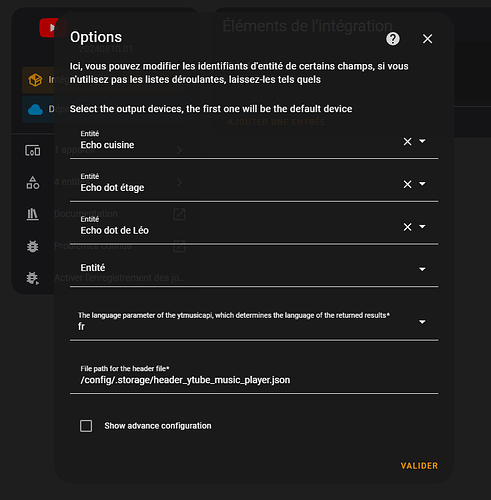
Task: Expand the Echo cuisine entity dropdown
Action: 422,141
